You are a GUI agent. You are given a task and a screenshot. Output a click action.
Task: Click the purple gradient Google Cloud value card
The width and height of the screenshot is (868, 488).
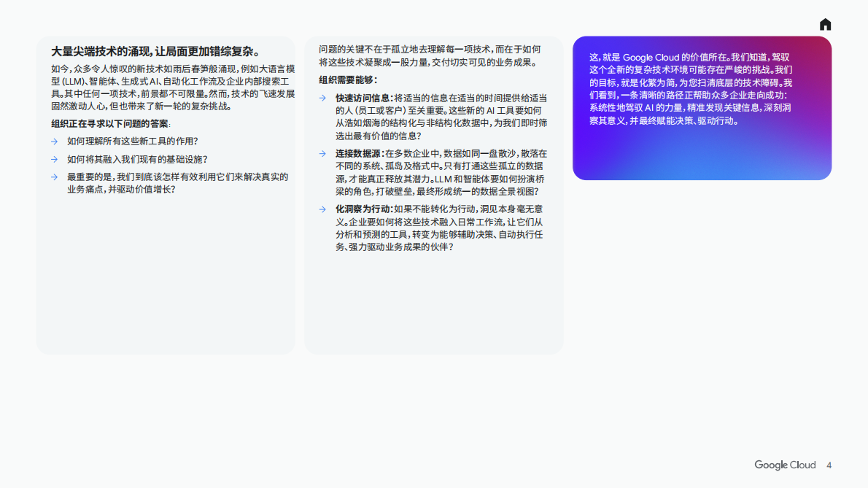(x=702, y=109)
